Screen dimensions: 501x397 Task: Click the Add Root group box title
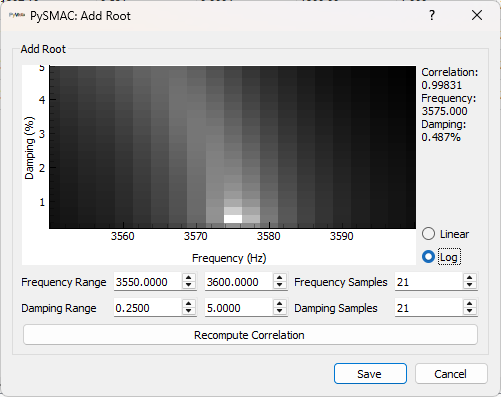click(x=43, y=49)
